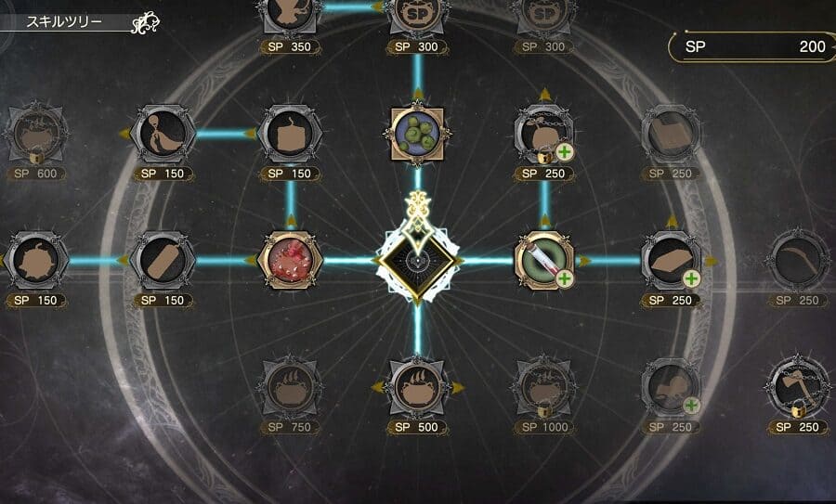
Task: Select the tag-shaped node costing SP 150
Action: (x=163, y=261)
